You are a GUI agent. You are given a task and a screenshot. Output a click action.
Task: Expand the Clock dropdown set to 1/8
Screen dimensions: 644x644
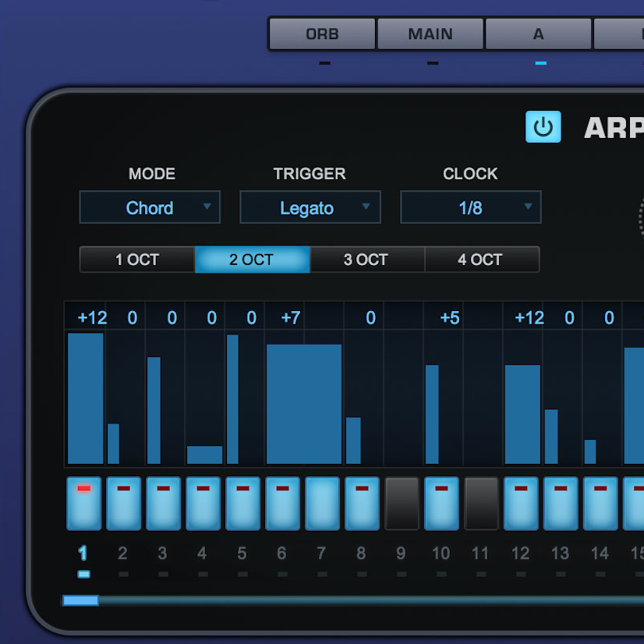click(470, 207)
